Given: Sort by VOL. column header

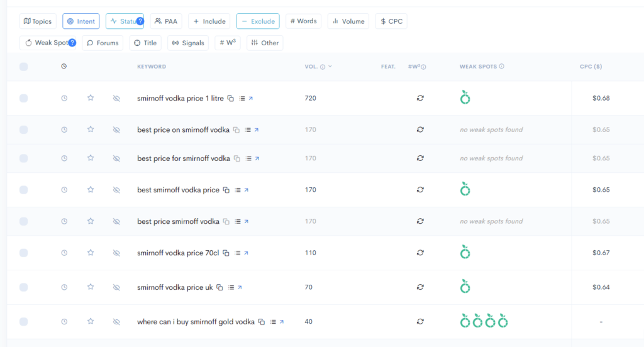Looking at the screenshot, I should coord(311,67).
